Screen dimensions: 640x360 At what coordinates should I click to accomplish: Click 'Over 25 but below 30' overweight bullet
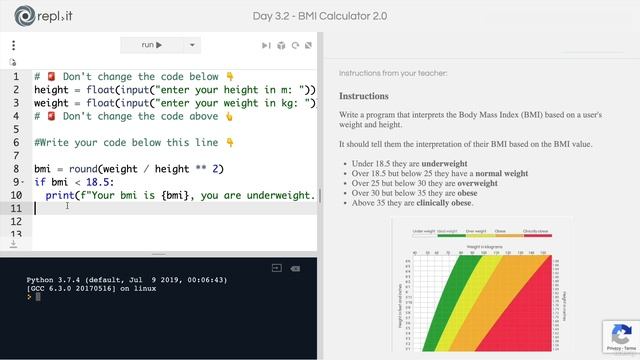(424, 183)
